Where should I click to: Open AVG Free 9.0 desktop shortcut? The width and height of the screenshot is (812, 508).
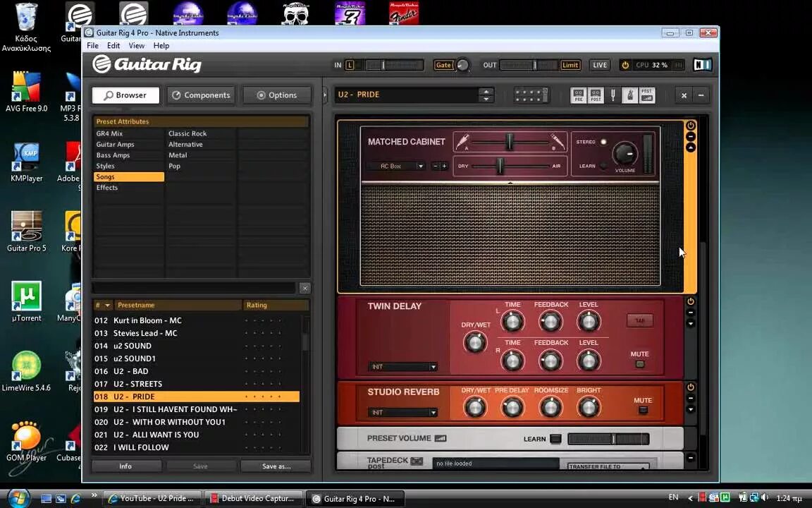click(26, 92)
